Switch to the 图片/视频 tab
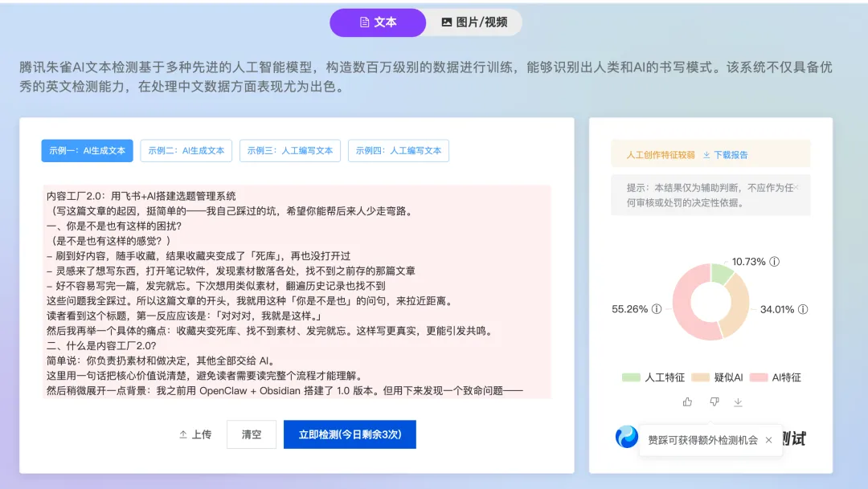Screen dimensions: 868x489 [474, 22]
